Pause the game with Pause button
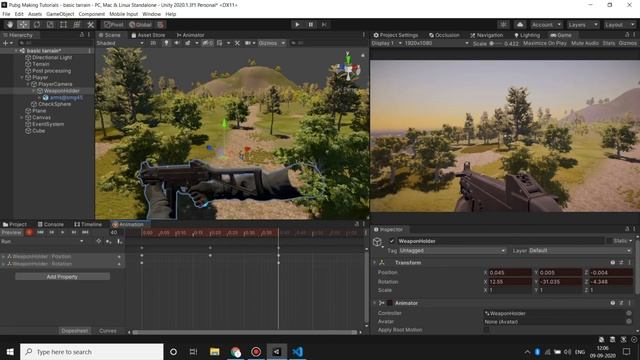The image size is (640, 360). 311,24
